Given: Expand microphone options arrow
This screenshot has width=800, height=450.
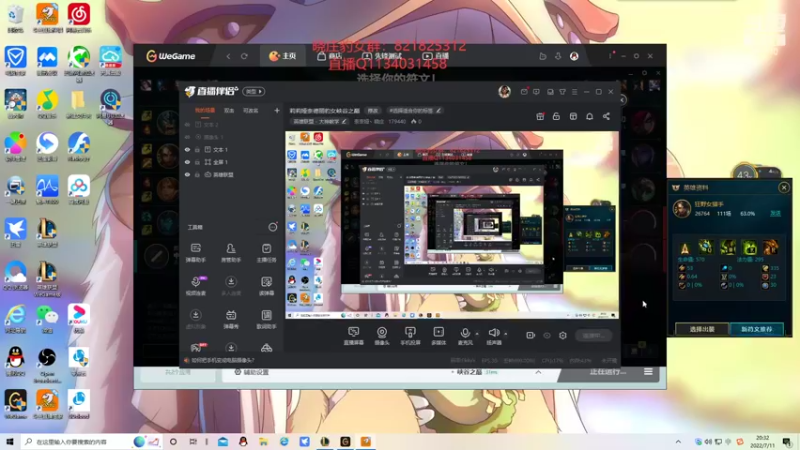Looking at the screenshot, I should coord(477,334).
